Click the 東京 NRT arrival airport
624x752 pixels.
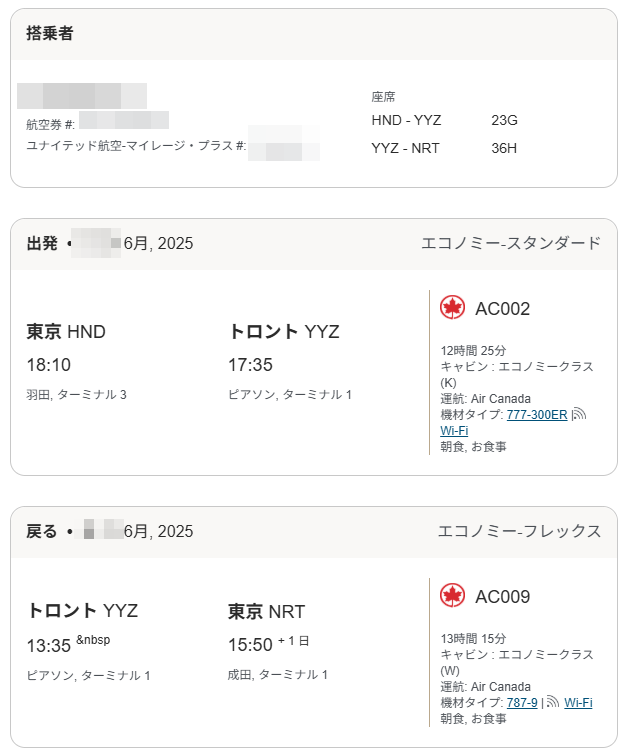tap(266, 611)
